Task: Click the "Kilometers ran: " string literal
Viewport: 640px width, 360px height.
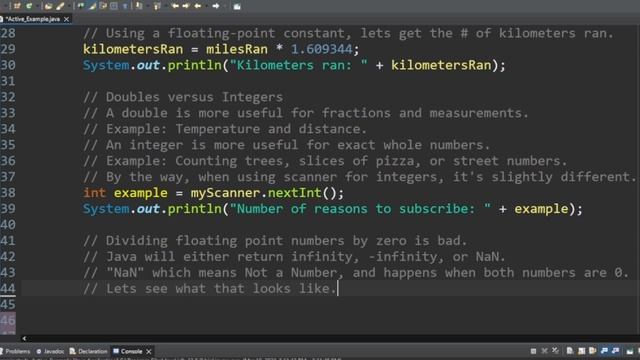Action: click(298, 65)
